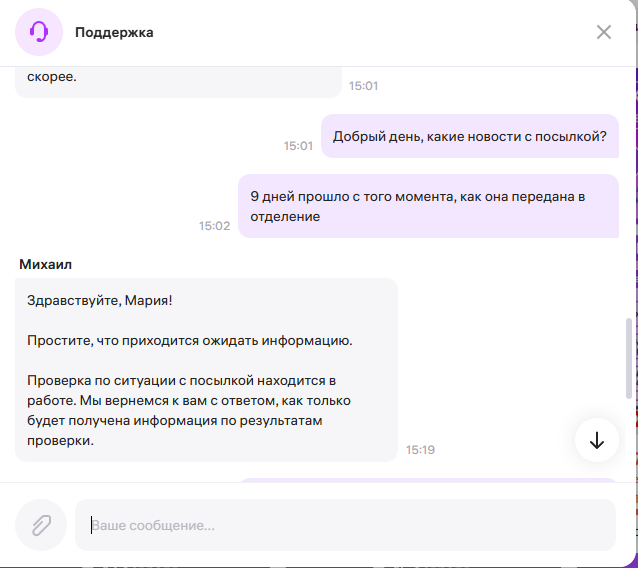Click sender name "Михаил"

tap(46, 264)
